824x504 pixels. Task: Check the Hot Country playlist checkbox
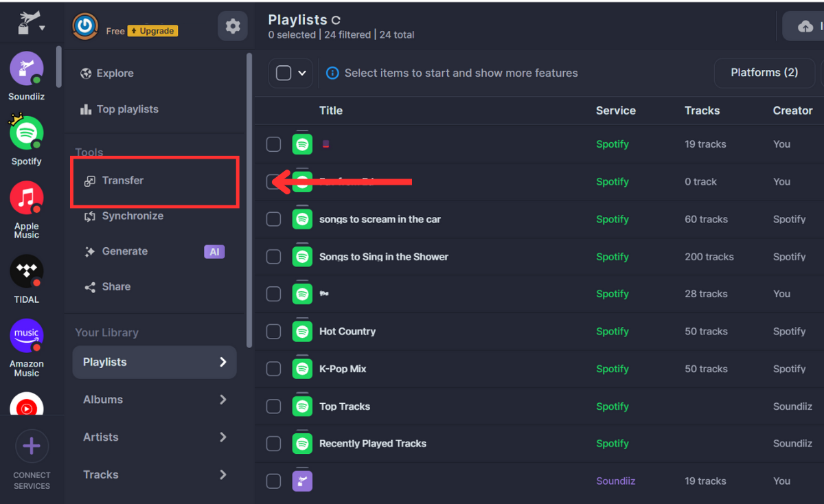(273, 332)
